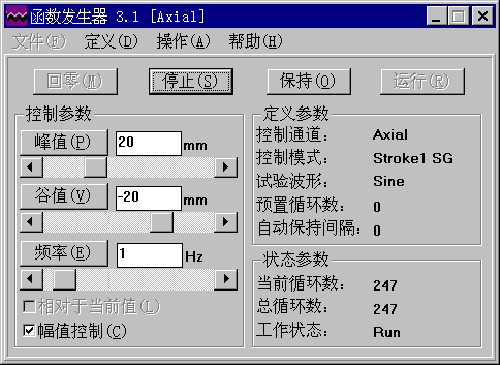The image size is (500, 365).
Task: Click the right arrow of peak slider
Action: pyautogui.click(x=226, y=167)
